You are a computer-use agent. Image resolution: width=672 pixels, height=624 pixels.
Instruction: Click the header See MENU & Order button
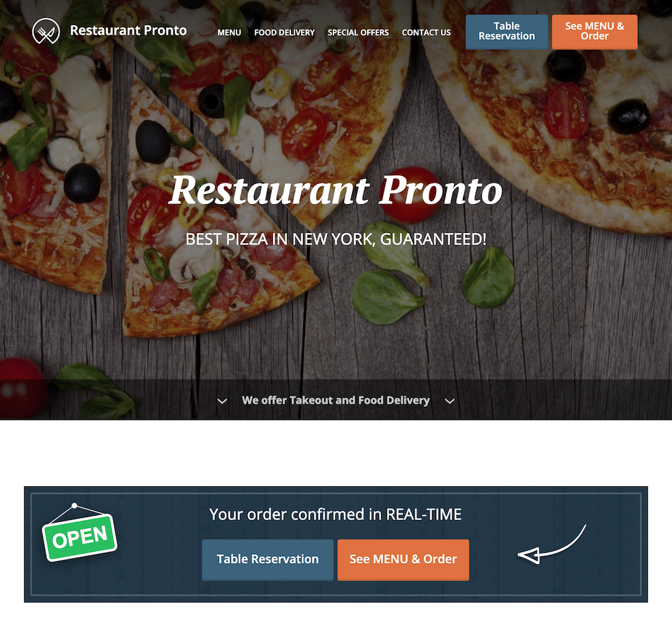pyautogui.click(x=595, y=32)
